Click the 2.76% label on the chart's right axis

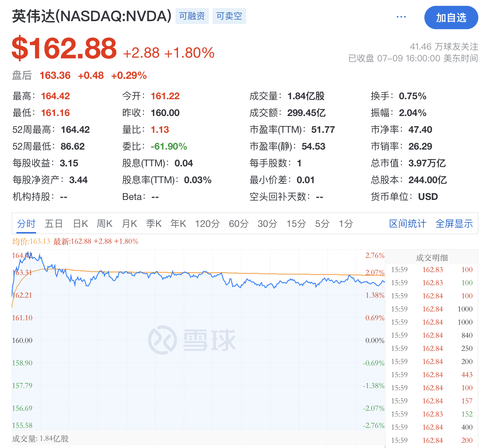click(x=375, y=255)
